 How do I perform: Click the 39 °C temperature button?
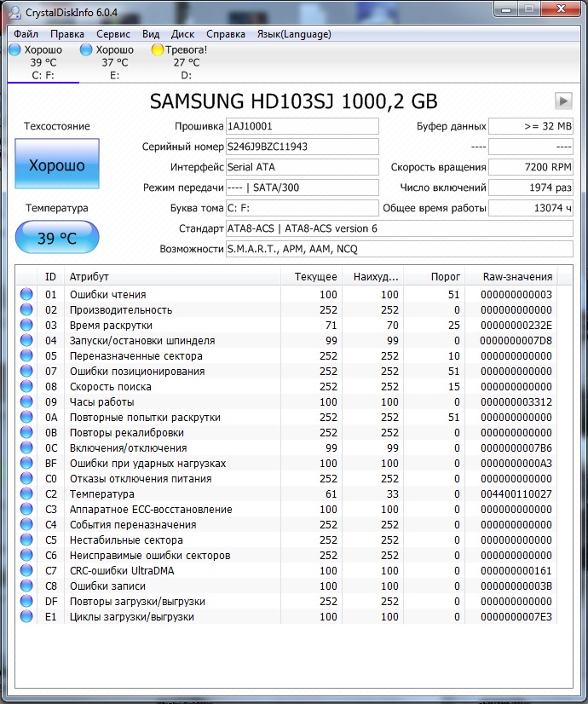(57, 238)
